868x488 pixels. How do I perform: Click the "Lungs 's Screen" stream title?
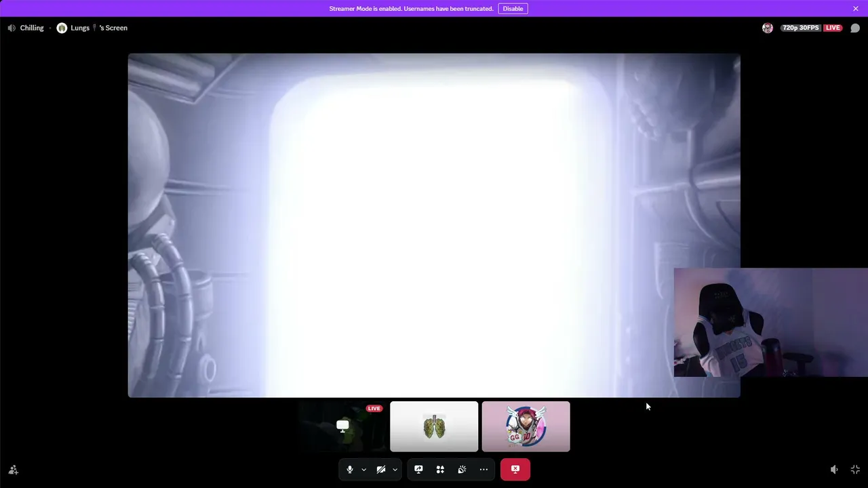pyautogui.click(x=99, y=28)
